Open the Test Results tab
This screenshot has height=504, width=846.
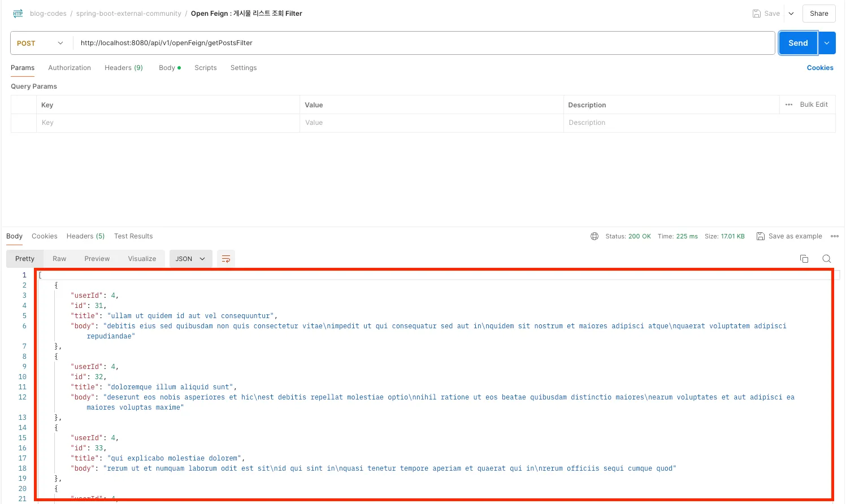[133, 236]
